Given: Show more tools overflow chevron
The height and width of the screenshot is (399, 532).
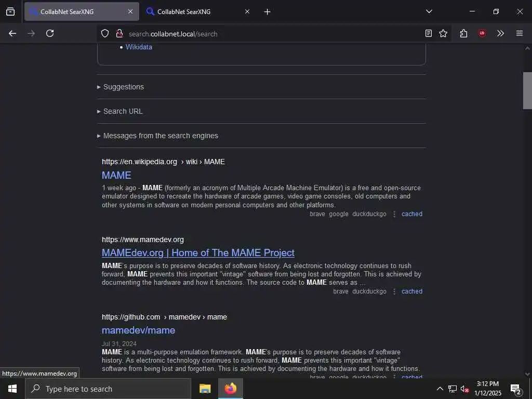Looking at the screenshot, I should click(500, 33).
